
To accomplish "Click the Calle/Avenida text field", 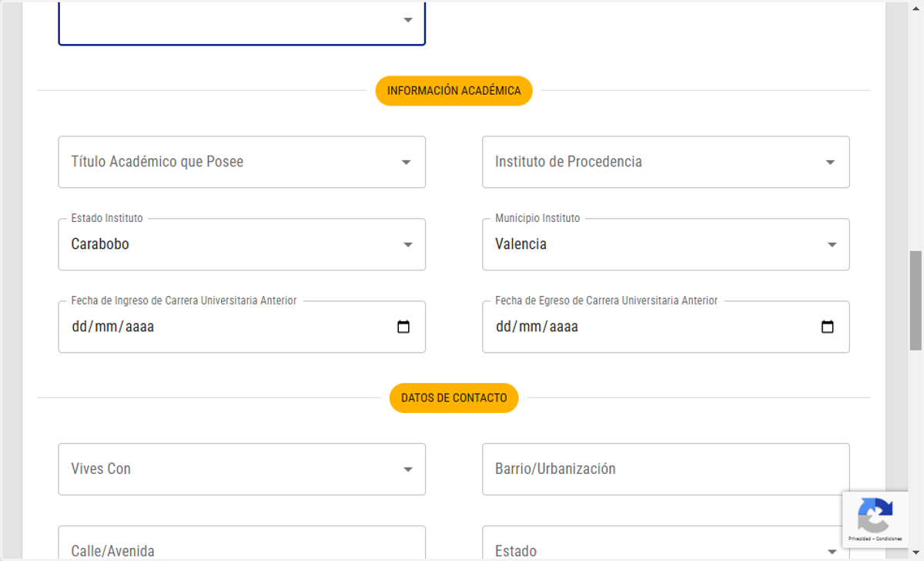I will point(242,543).
